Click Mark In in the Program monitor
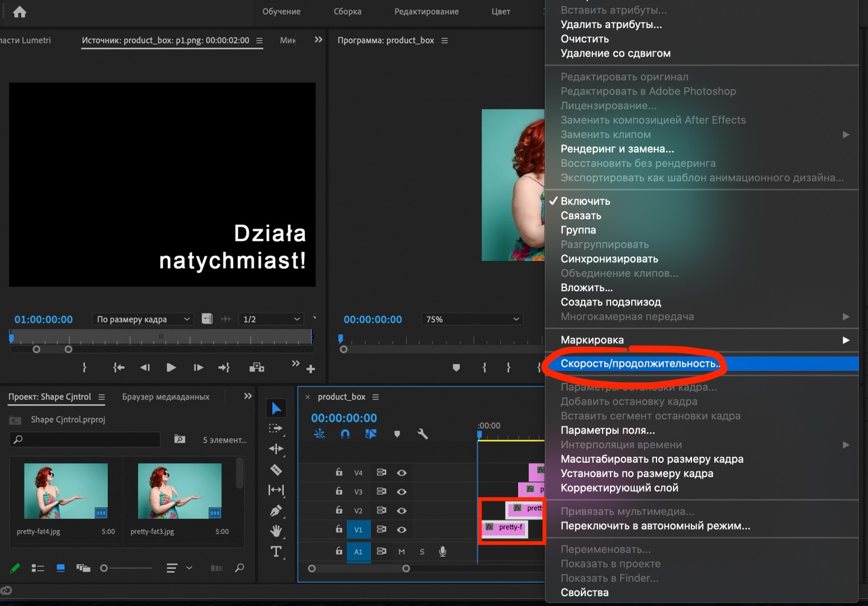868x606 pixels. pos(484,367)
